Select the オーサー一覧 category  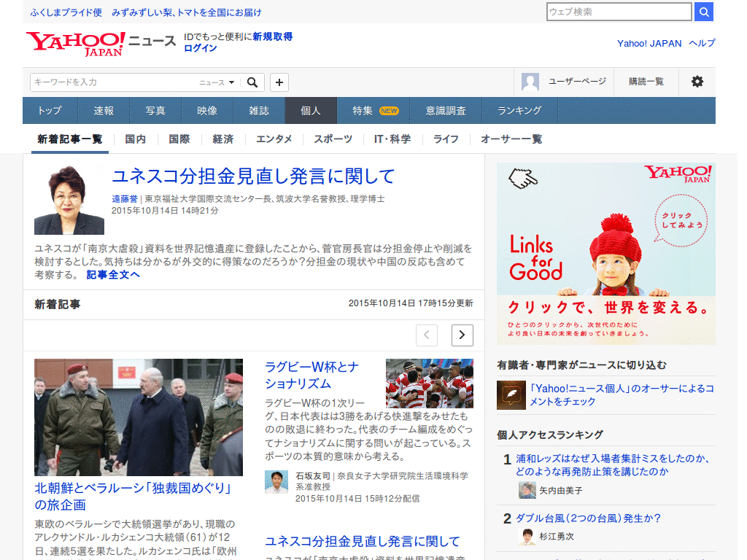(x=511, y=139)
